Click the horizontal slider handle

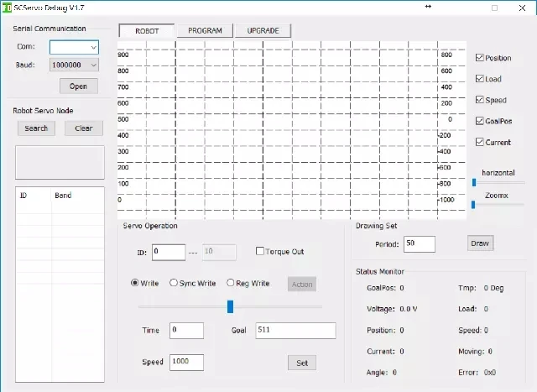(474, 182)
